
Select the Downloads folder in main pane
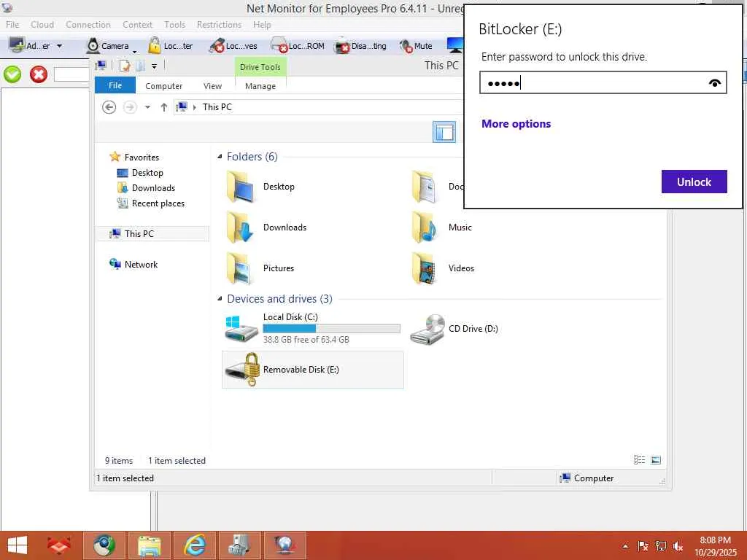click(267, 227)
